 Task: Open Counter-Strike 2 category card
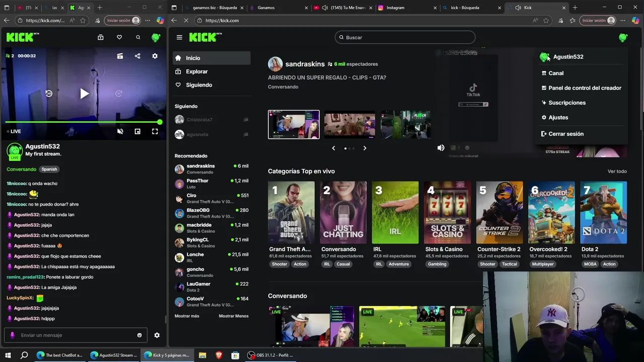(x=500, y=213)
